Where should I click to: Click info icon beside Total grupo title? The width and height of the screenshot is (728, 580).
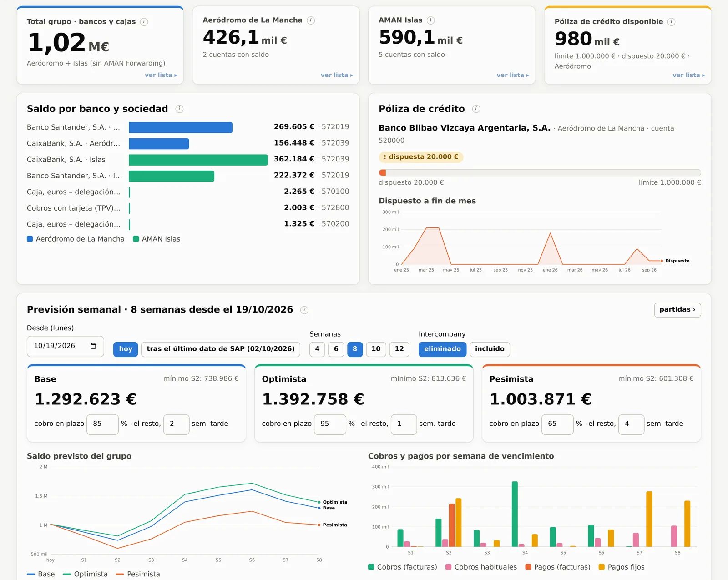[x=144, y=22]
